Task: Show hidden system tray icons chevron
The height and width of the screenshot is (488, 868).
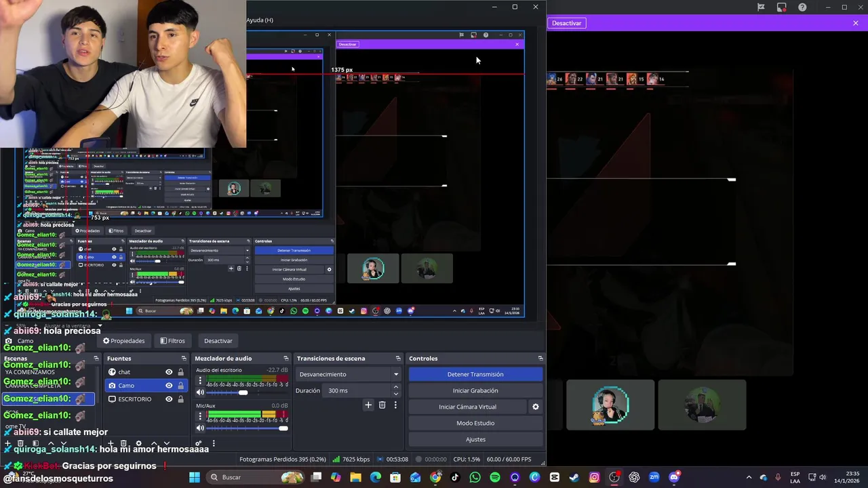Action: pos(749,477)
